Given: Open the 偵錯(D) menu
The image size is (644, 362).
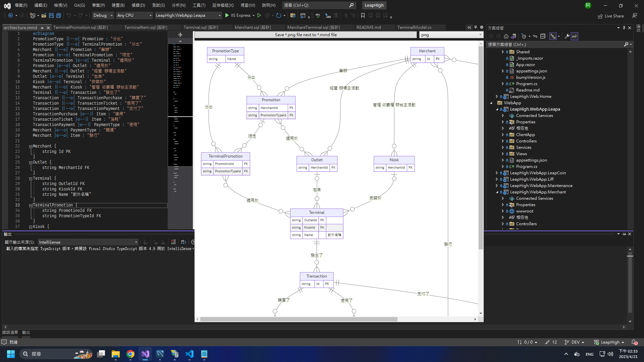Looking at the screenshot, I should (x=138, y=5).
